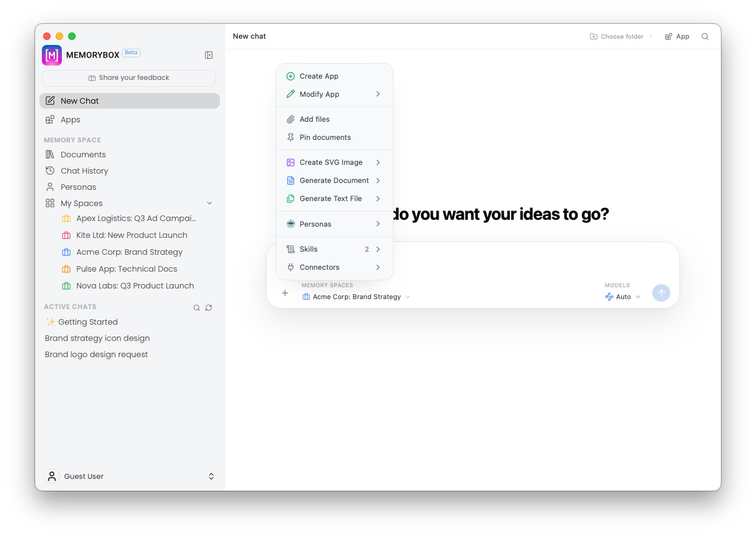This screenshot has height=537, width=756.
Task: Choose Connectors in the popup menu
Action: (x=334, y=267)
